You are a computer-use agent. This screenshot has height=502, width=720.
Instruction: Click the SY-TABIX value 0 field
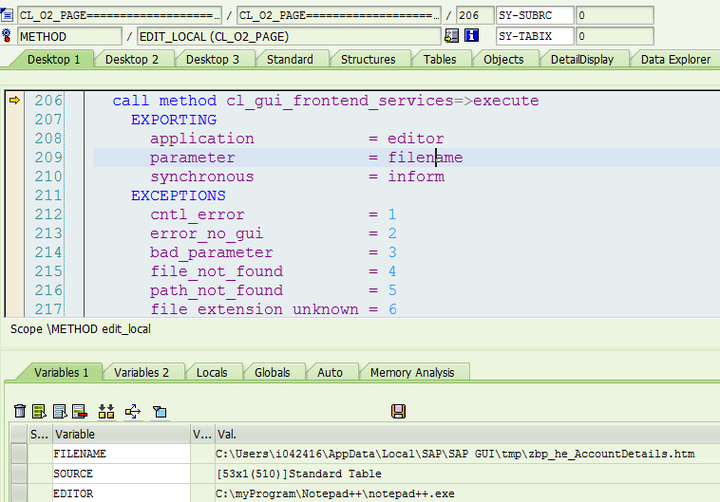pyautogui.click(x=615, y=36)
